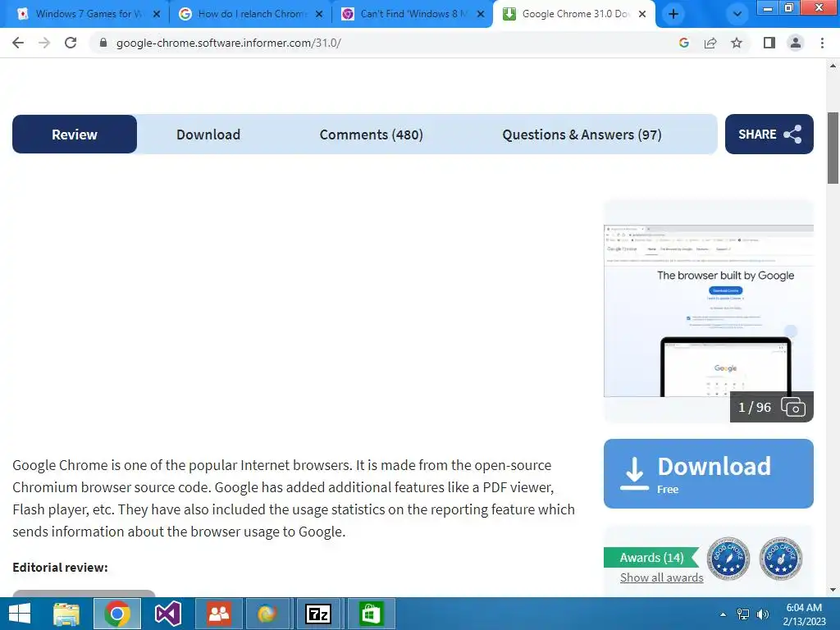Image resolution: width=840 pixels, height=630 pixels.
Task: Open Windows Store from taskbar
Action: pyautogui.click(x=371, y=614)
